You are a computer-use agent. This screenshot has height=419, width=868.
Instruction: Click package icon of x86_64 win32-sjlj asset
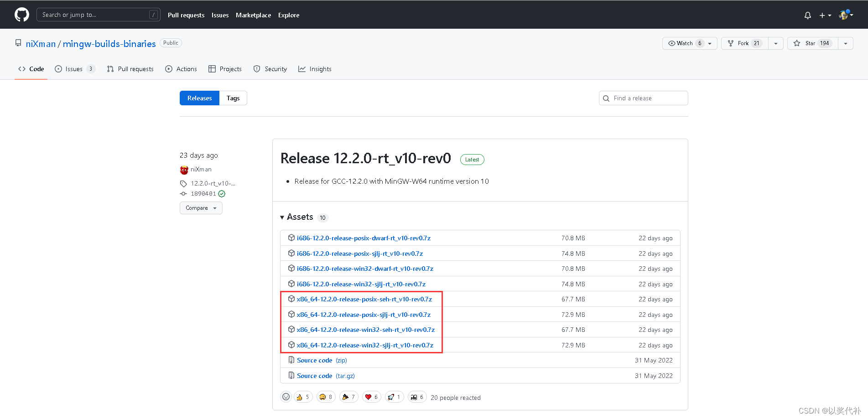[291, 345]
